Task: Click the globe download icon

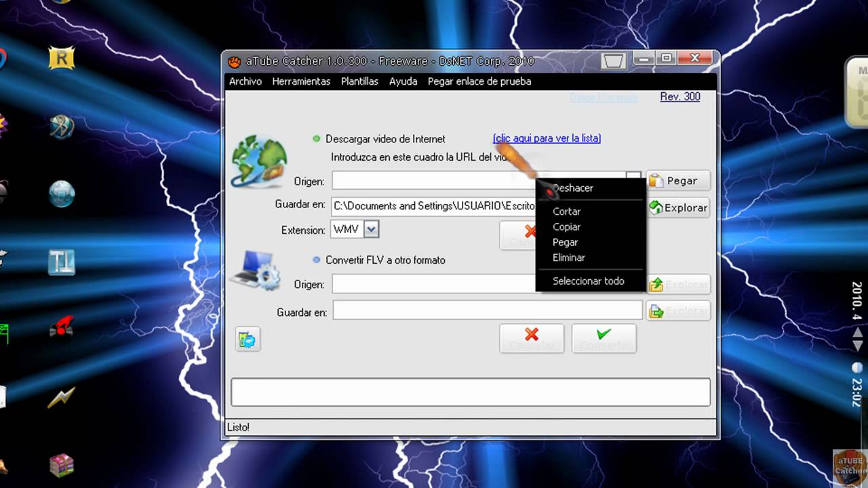Action: point(259,161)
